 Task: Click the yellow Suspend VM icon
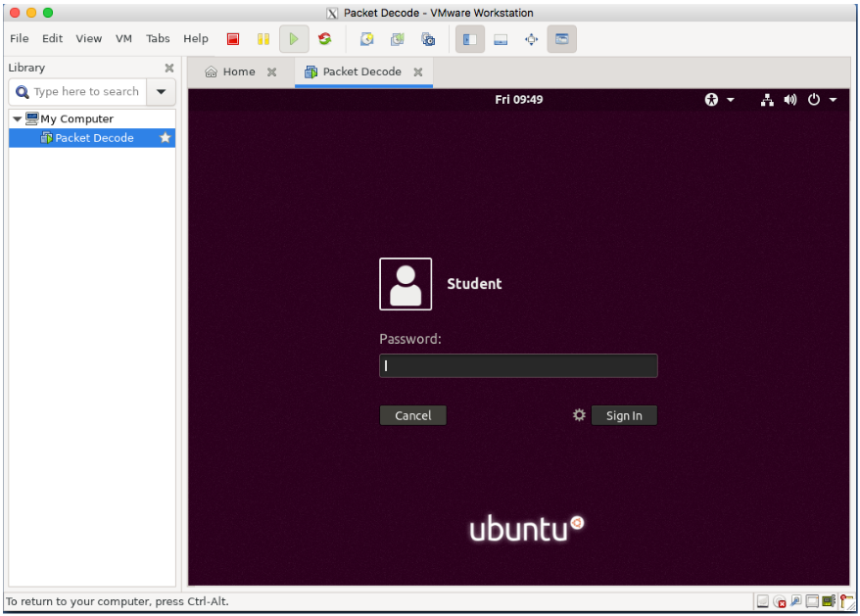263,39
